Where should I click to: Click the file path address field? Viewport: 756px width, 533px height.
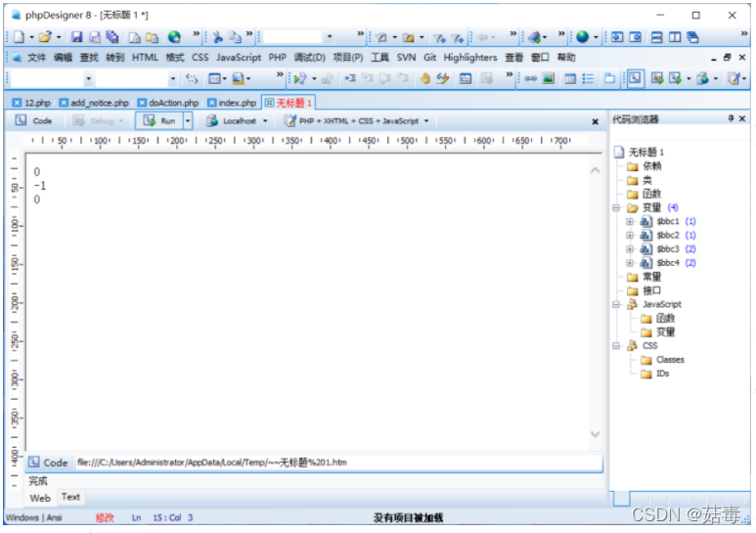[x=338, y=463]
